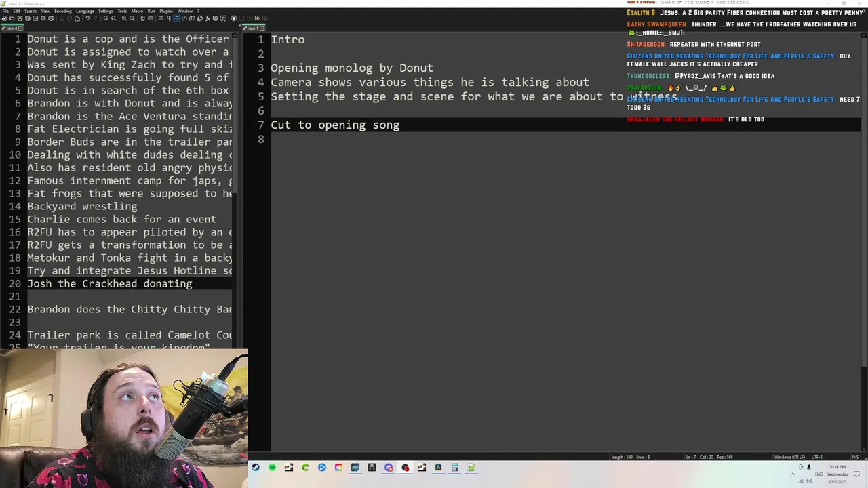Click Run a Macro Multiple Times icon
Image resolution: width=868 pixels, height=488 pixels.
pyautogui.click(x=257, y=18)
